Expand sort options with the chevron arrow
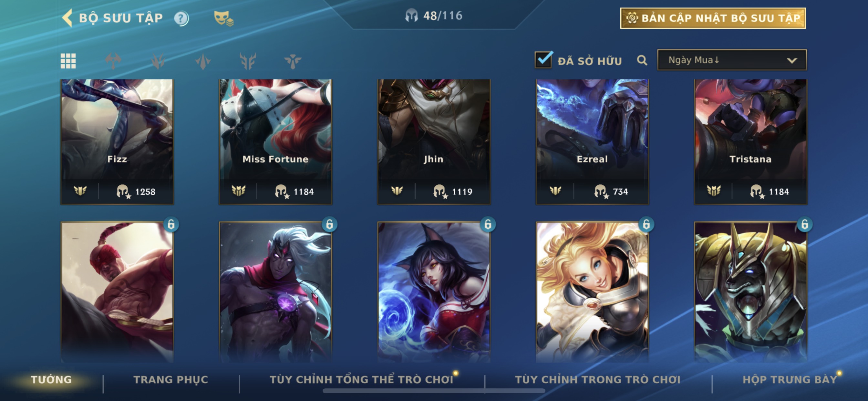The image size is (868, 401). pos(792,61)
